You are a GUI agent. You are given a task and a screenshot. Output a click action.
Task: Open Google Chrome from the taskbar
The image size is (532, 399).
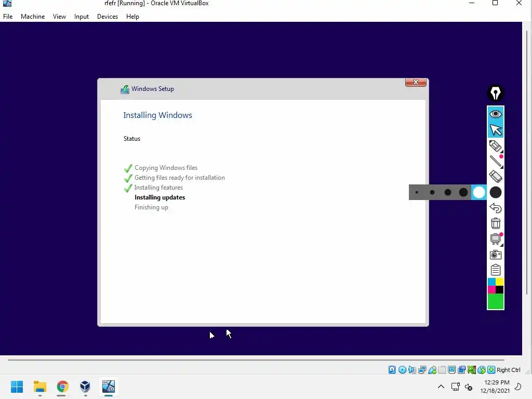tap(62, 387)
